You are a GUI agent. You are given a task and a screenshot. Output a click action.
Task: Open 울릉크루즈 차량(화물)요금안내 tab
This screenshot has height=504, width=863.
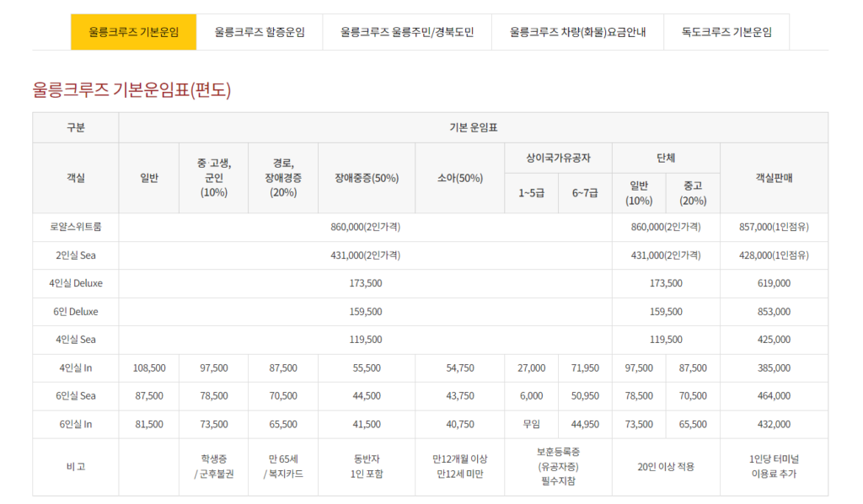point(577,32)
